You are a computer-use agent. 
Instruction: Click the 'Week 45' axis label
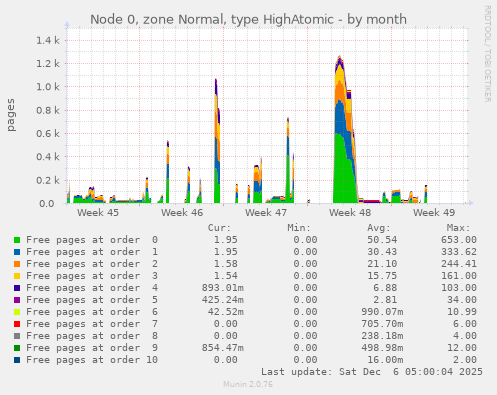click(x=98, y=213)
